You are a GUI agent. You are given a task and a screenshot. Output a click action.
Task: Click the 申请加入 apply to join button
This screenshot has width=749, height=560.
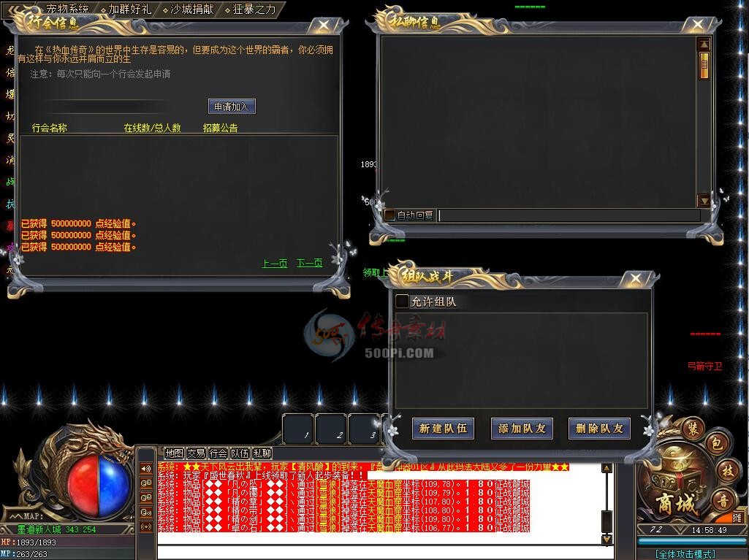[232, 107]
